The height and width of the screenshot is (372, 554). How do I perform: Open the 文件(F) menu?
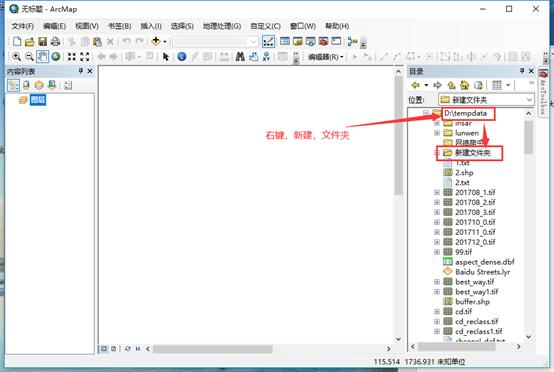pyautogui.click(x=23, y=26)
